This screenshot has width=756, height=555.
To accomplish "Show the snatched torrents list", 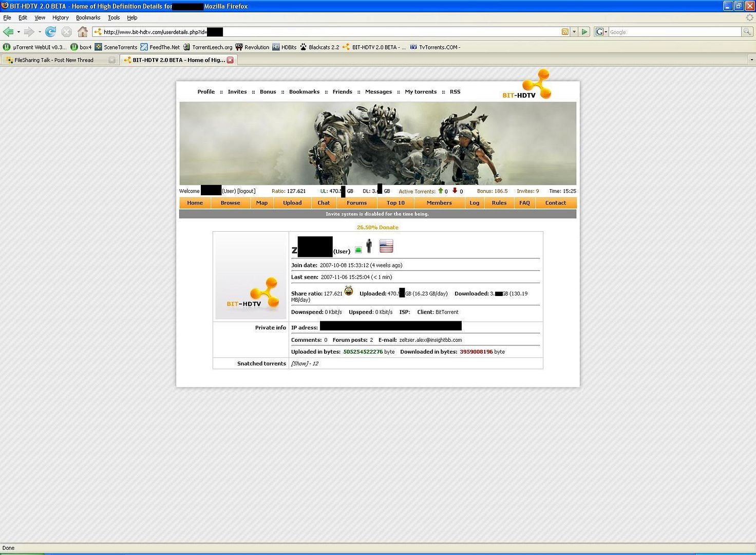I will (x=299, y=363).
